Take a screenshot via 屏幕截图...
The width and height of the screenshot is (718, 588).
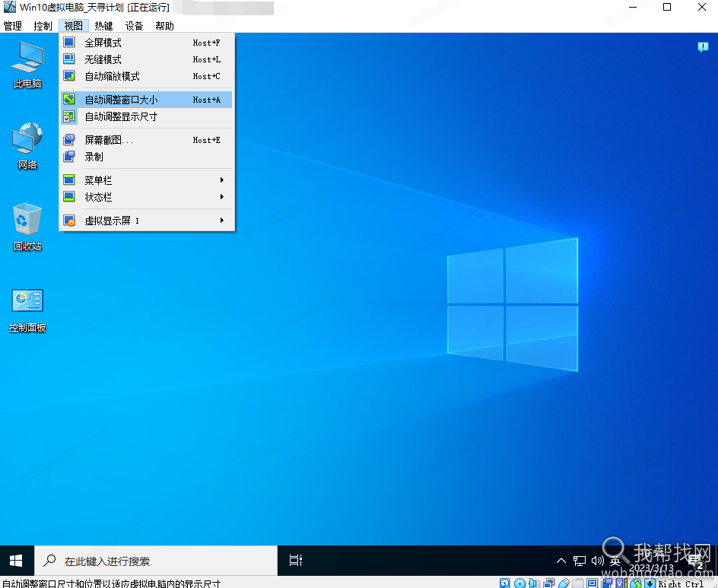(x=147, y=140)
